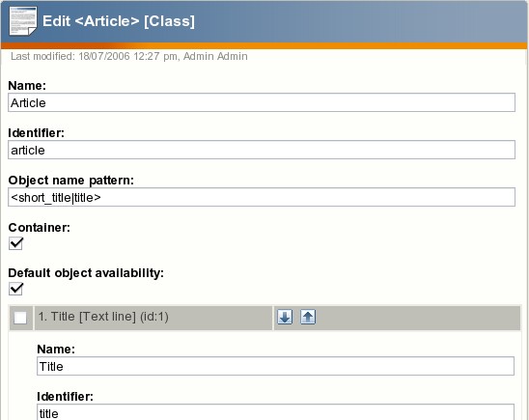Toggle the Default object availability checkbox
Screen dimensions: 529x420
[15, 289]
